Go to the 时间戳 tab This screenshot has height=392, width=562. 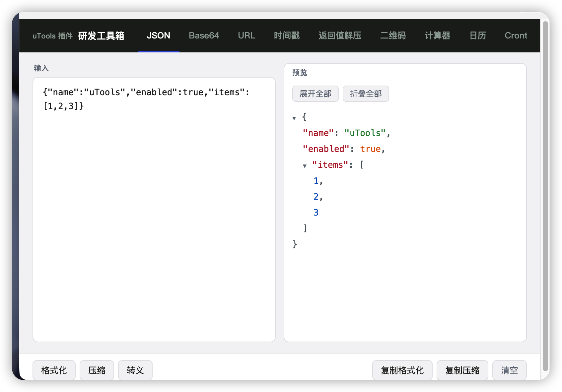pos(287,35)
